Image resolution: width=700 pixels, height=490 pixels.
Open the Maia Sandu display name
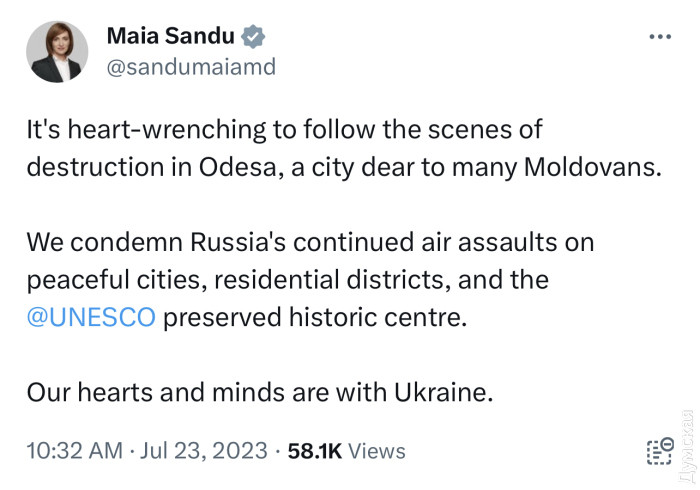[x=170, y=37]
